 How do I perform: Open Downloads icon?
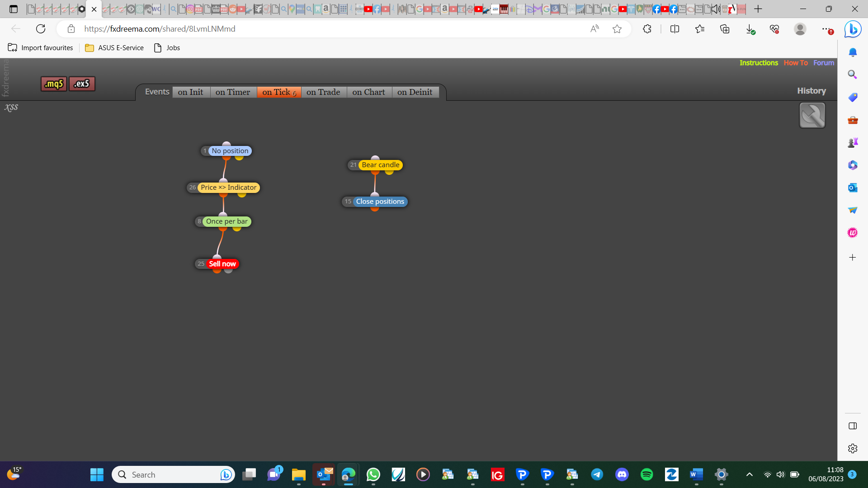(750, 29)
